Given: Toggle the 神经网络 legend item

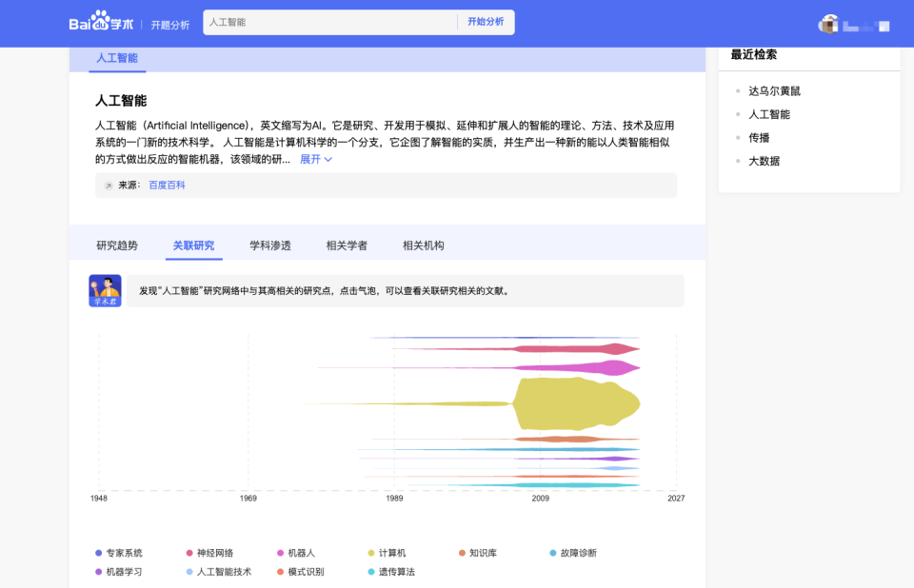Looking at the screenshot, I should click(x=209, y=553).
